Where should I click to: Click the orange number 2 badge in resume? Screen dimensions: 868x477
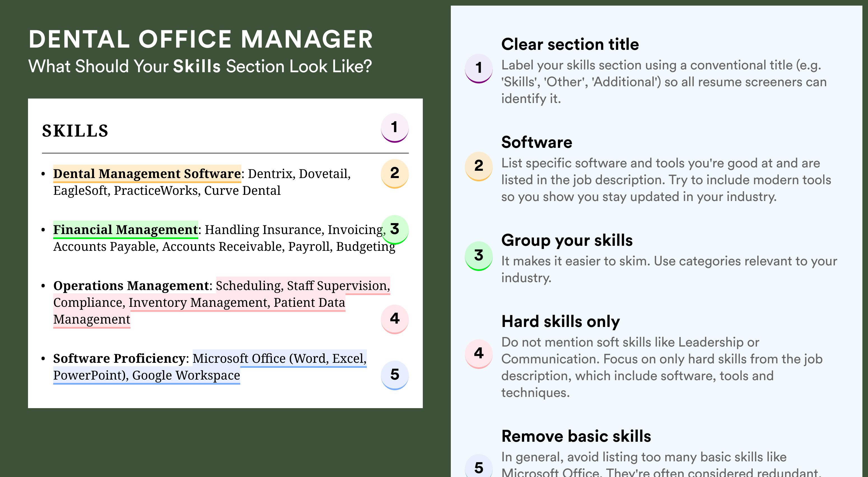click(395, 173)
